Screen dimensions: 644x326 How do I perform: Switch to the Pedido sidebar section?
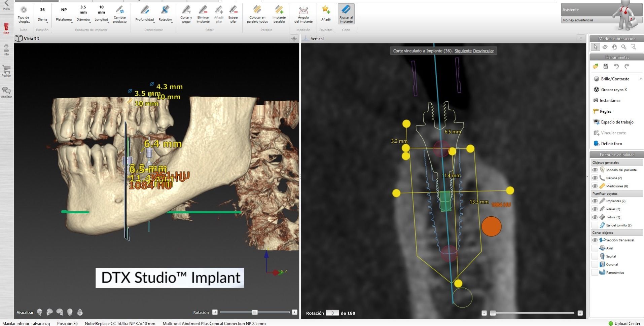pyautogui.click(x=6, y=71)
